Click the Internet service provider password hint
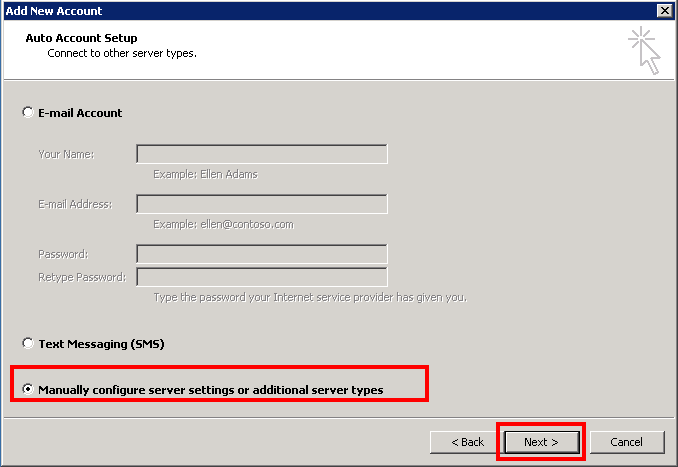This screenshot has height=467, width=678. [310, 297]
